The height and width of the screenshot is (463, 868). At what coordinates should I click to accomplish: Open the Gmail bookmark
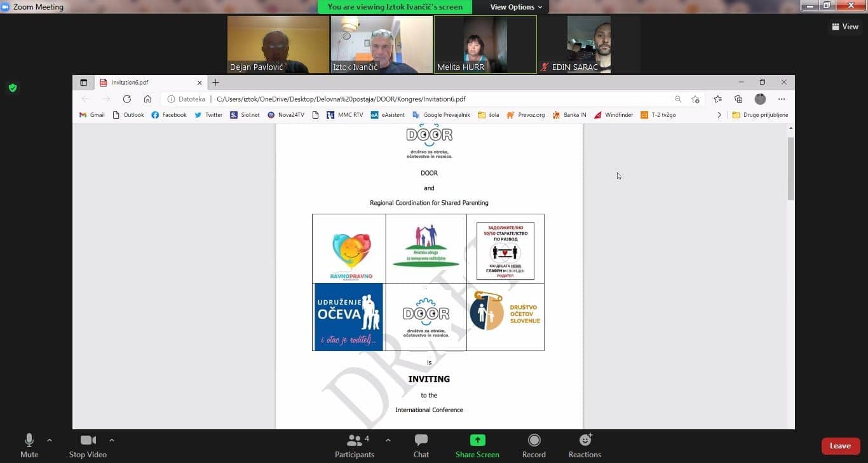92,115
